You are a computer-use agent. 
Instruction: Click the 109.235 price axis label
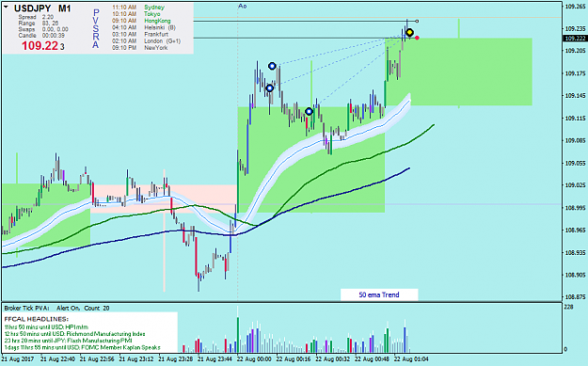coord(575,28)
